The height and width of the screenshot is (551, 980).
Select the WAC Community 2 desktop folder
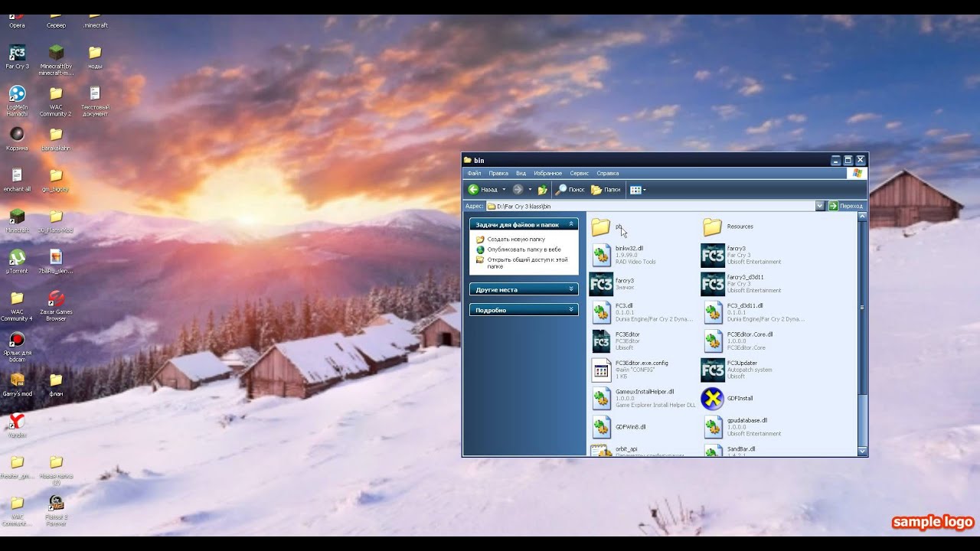coord(56,101)
